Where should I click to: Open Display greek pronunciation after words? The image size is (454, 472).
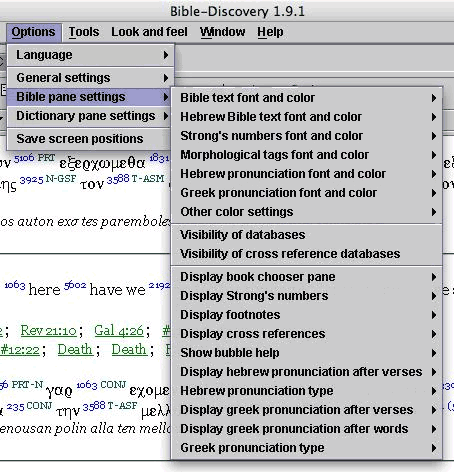click(307, 429)
